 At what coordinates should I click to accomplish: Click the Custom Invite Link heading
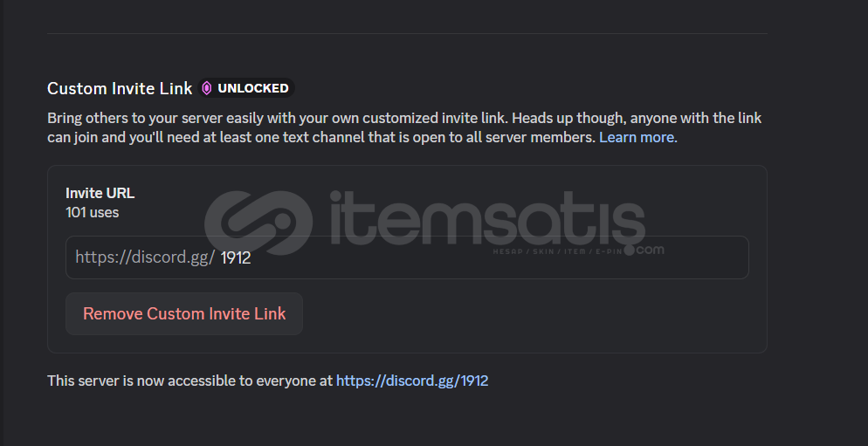point(120,88)
